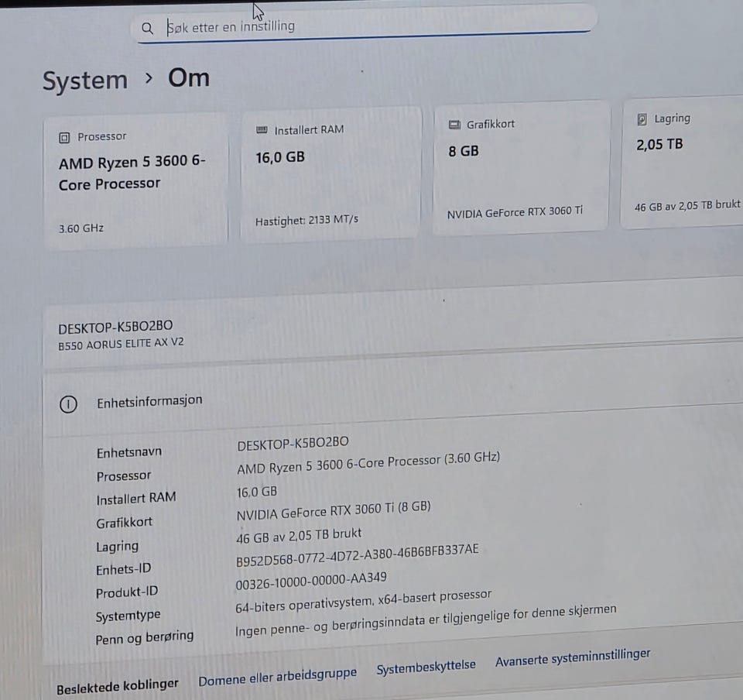
Task: Click the 'Lagring' row label in device info
Action: [117, 547]
